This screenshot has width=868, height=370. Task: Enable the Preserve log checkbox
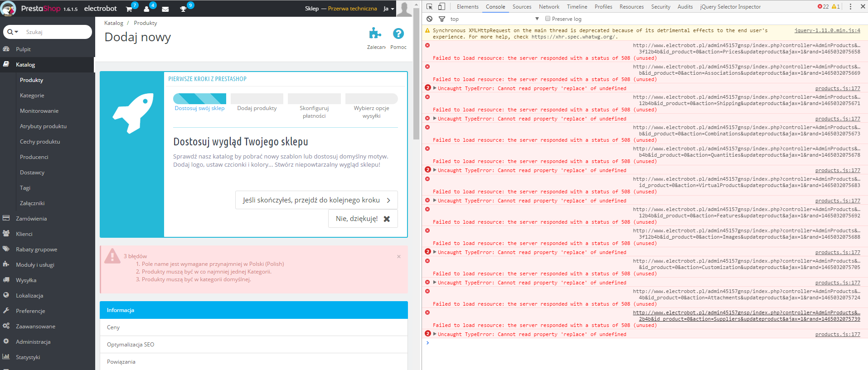pyautogui.click(x=548, y=19)
